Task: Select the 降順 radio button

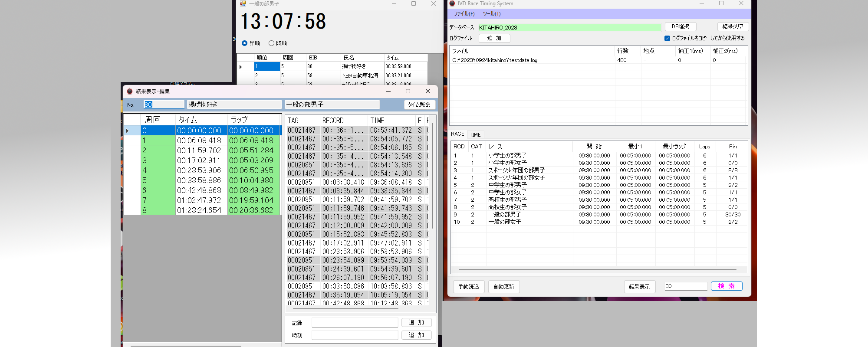Action: [272, 43]
